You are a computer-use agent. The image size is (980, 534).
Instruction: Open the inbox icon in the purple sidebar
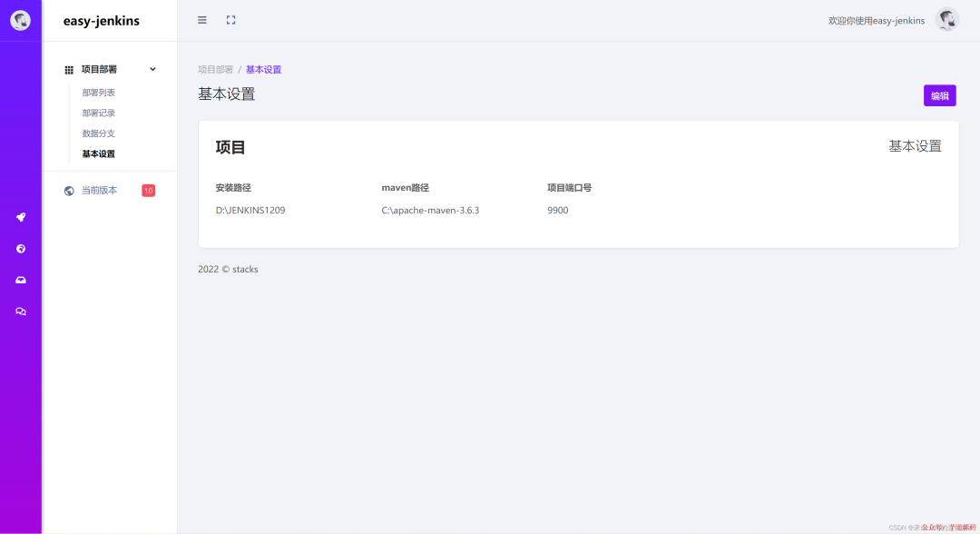pyautogui.click(x=20, y=280)
